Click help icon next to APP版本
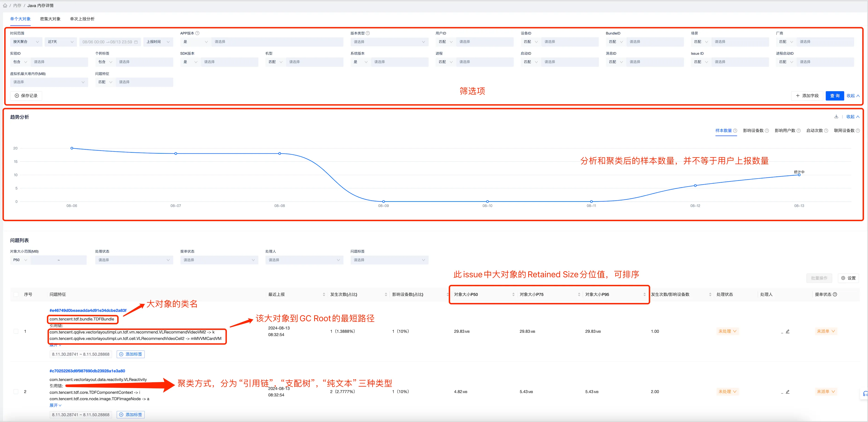This screenshot has height=422, width=868. coord(197,33)
